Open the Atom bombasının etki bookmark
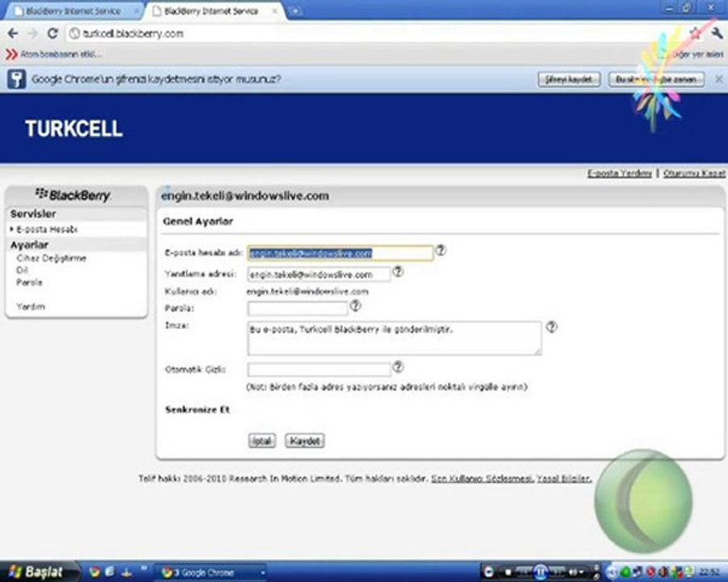The height and width of the screenshot is (582, 728). (x=53, y=54)
